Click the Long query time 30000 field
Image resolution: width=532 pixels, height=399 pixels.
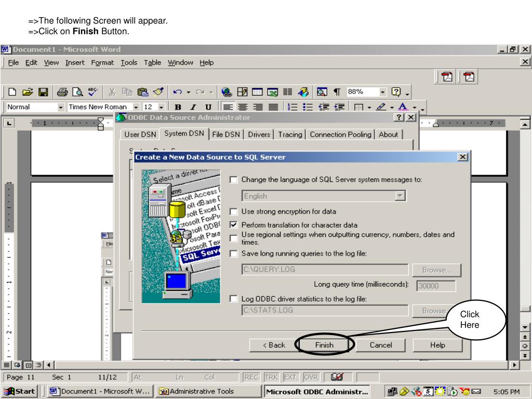click(436, 286)
